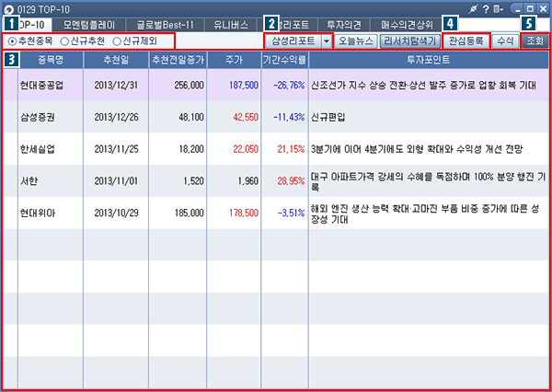Image resolution: width=552 pixels, height=392 pixels.
Task: Expand the 삼성리포트 dropdown arrow
Action: click(x=326, y=41)
